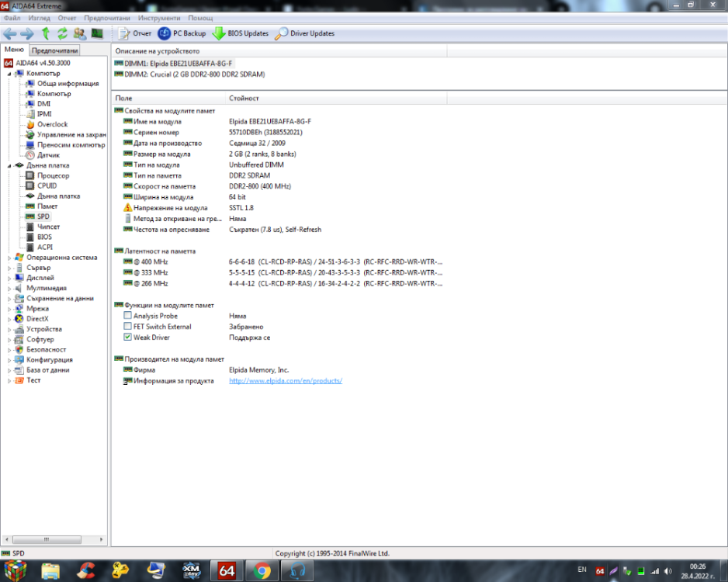Viewport: 728px width, 582px height.
Task: Open the Инструменти menu
Action: [159, 18]
